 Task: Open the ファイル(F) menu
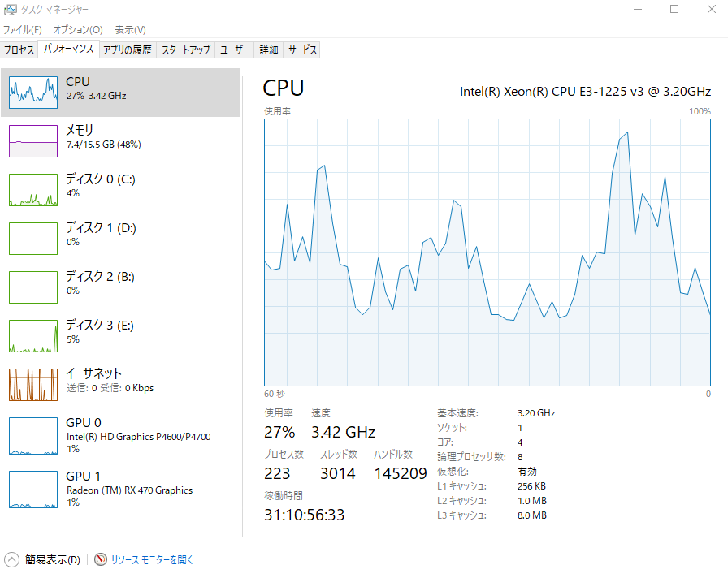tap(22, 30)
